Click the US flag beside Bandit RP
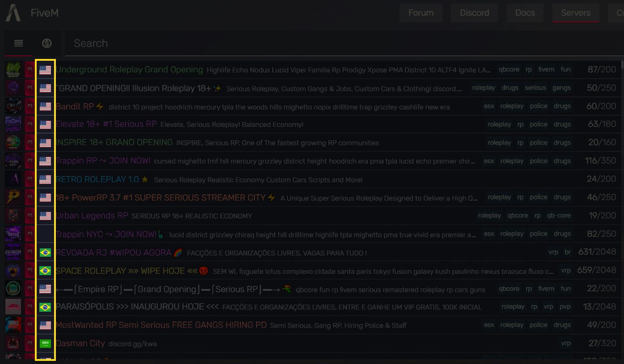The image size is (624, 364). coord(45,106)
